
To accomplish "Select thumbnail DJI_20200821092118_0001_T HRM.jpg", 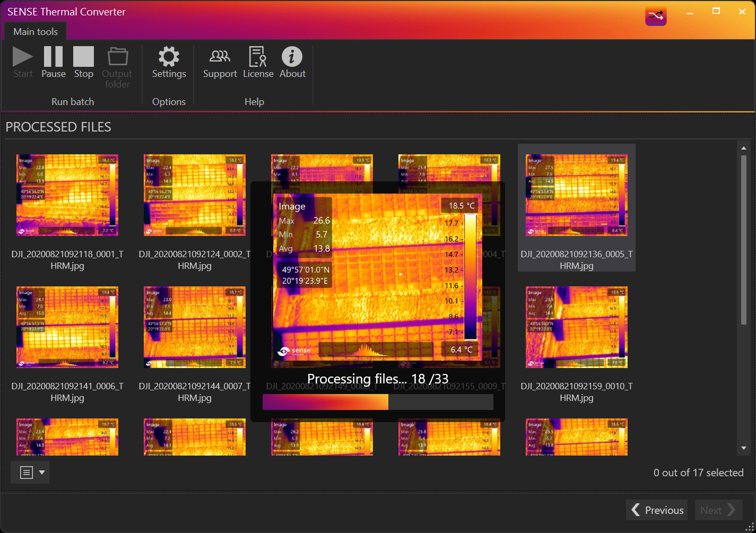I will coord(67,196).
